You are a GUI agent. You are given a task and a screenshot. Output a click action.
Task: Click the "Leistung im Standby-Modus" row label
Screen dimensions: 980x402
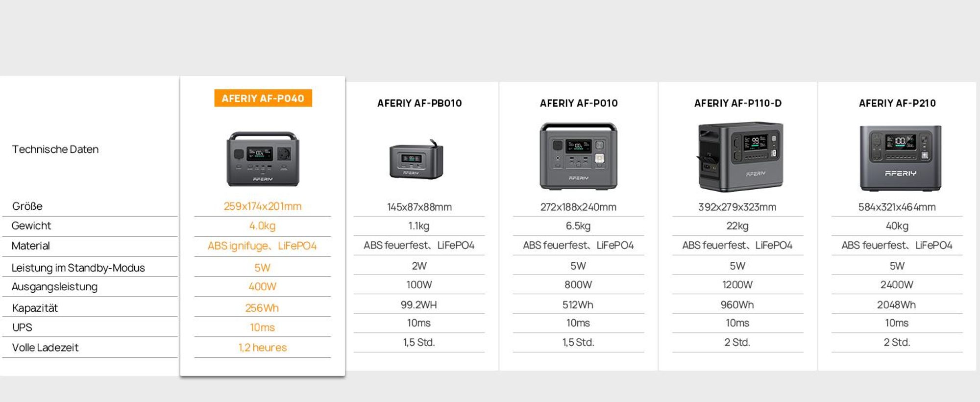click(x=78, y=268)
